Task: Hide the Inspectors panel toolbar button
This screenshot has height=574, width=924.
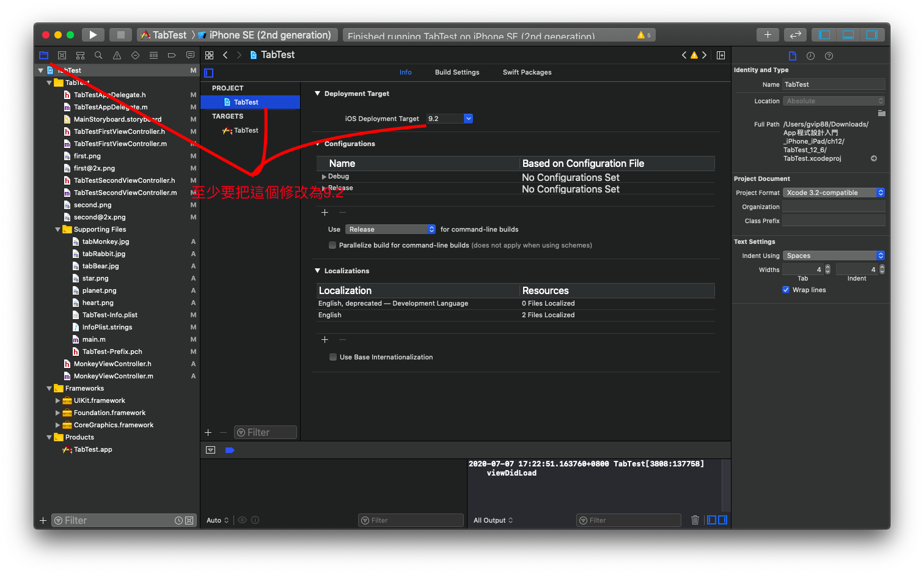Action: point(872,35)
